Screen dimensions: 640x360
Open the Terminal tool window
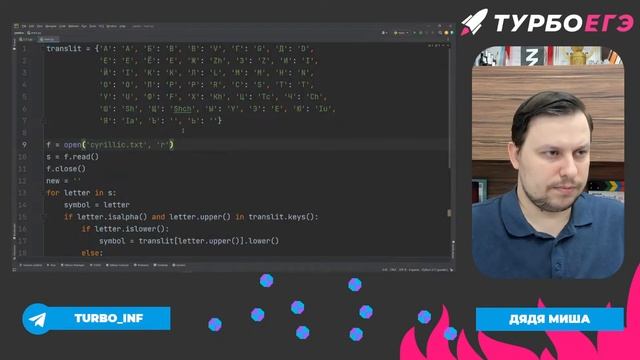point(161,265)
